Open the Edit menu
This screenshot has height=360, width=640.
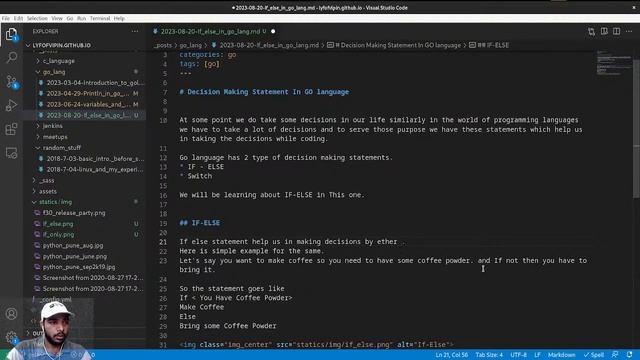tap(18, 18)
